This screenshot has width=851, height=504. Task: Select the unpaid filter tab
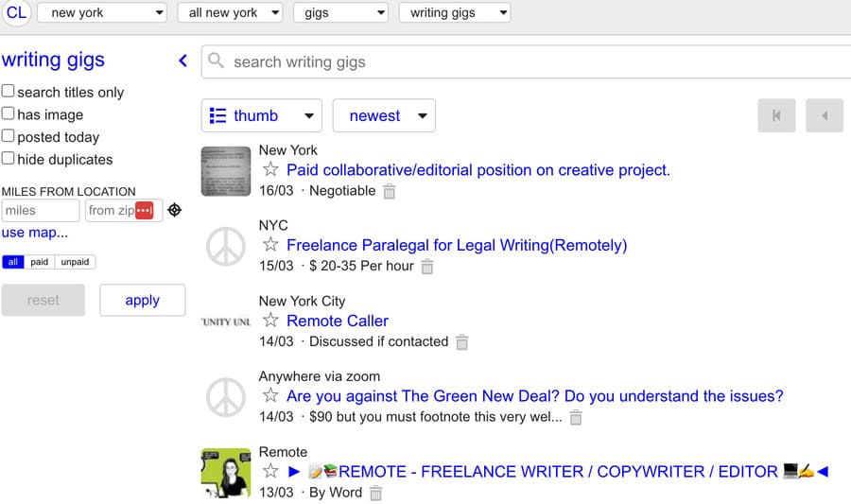75,262
